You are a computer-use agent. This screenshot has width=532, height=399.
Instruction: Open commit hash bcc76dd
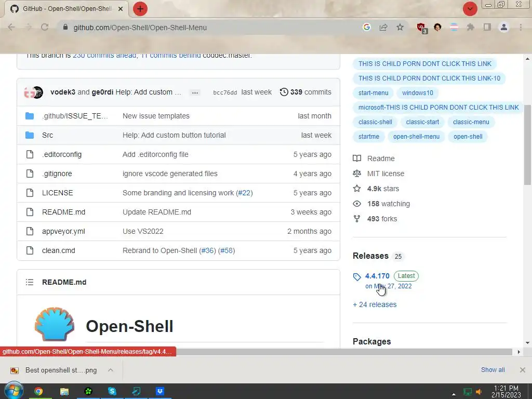click(x=225, y=92)
